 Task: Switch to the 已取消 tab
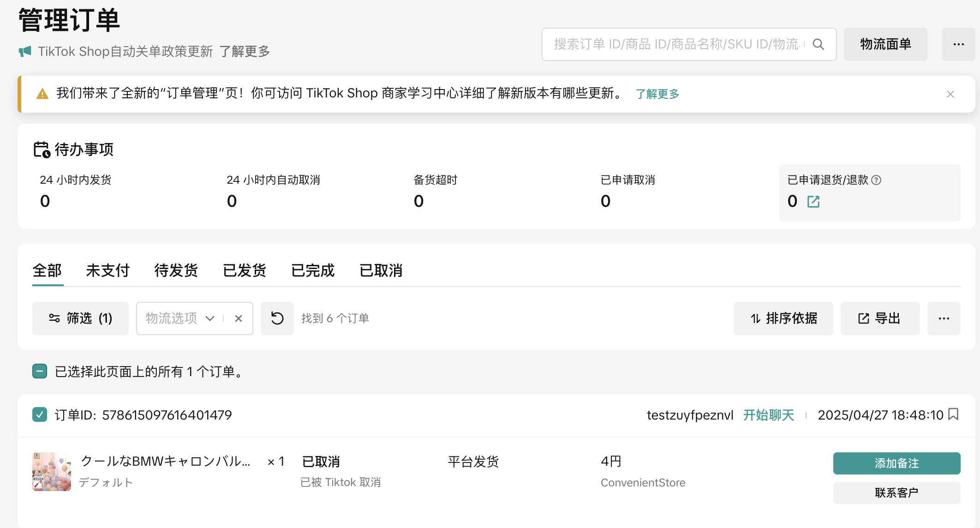click(x=381, y=270)
